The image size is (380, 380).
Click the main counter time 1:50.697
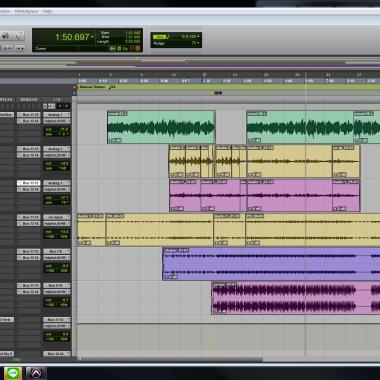click(72, 37)
